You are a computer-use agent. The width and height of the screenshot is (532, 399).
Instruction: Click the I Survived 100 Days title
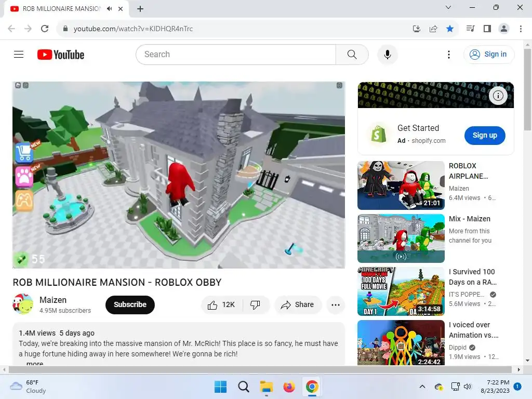click(473, 277)
